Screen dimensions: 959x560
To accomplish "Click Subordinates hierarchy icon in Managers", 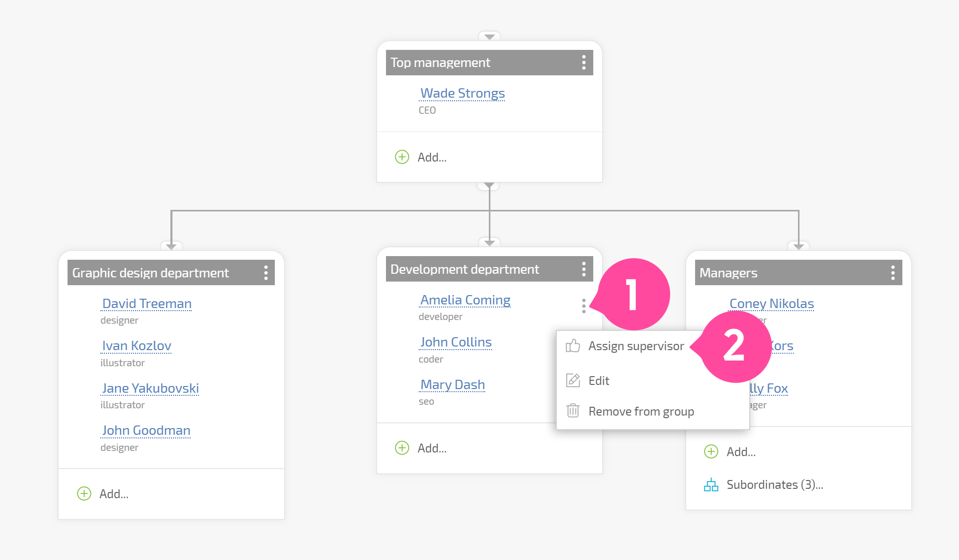I will pos(711,485).
